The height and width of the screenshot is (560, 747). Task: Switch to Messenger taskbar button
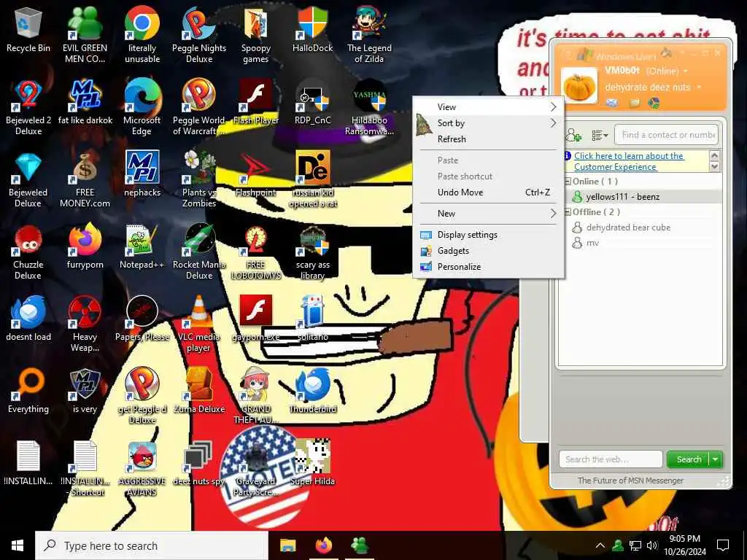[x=360, y=545]
